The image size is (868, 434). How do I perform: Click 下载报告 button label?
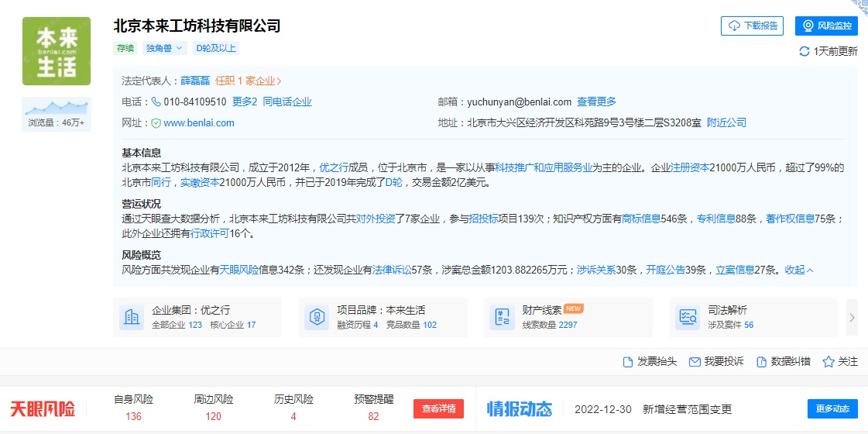click(x=760, y=26)
